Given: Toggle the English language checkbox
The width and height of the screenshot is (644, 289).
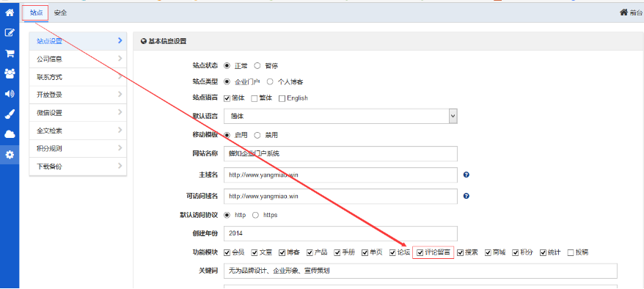Looking at the screenshot, I should tap(282, 98).
